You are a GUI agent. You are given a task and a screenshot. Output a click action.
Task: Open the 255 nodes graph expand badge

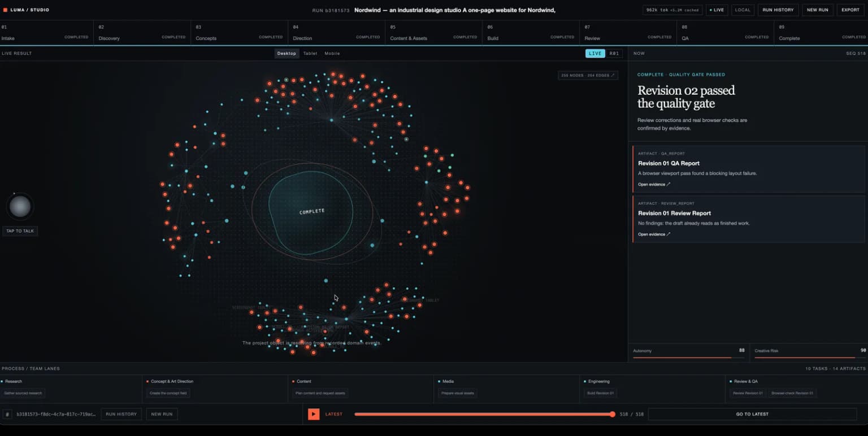click(x=588, y=75)
